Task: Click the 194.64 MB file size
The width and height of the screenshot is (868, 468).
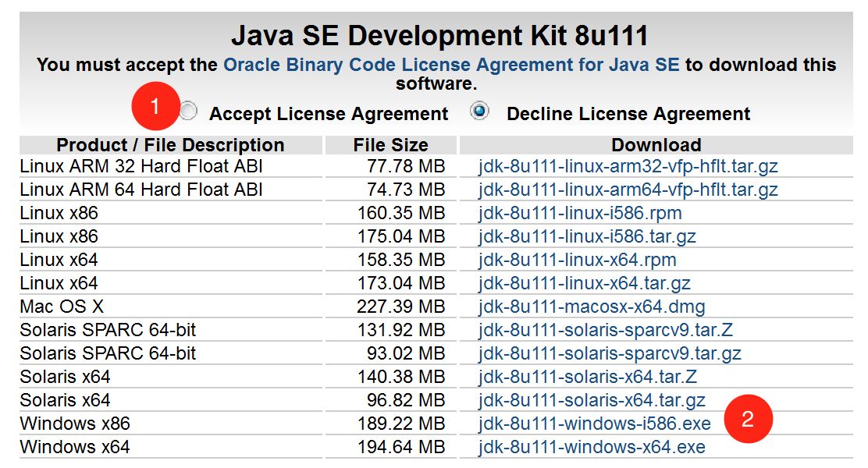Action: pos(401,447)
